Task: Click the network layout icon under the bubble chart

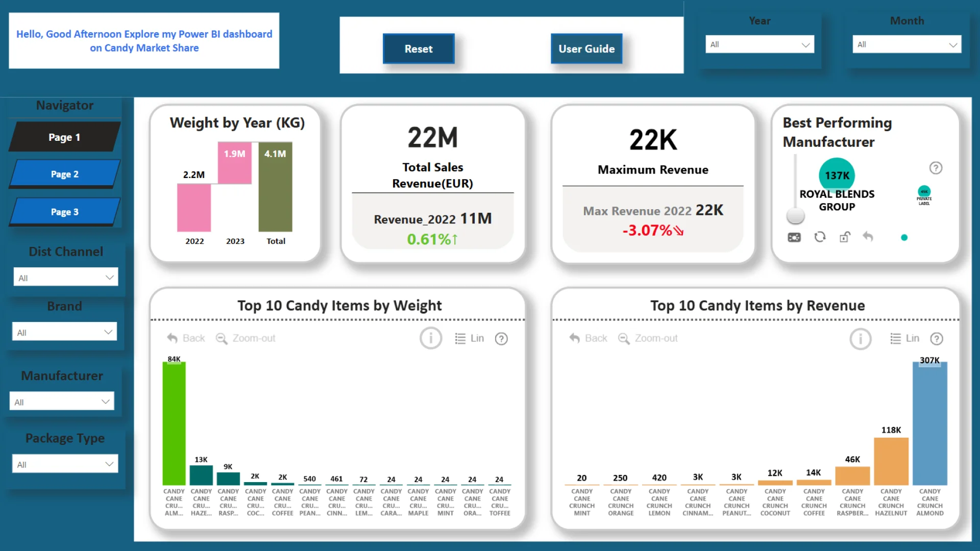Action: (x=794, y=237)
